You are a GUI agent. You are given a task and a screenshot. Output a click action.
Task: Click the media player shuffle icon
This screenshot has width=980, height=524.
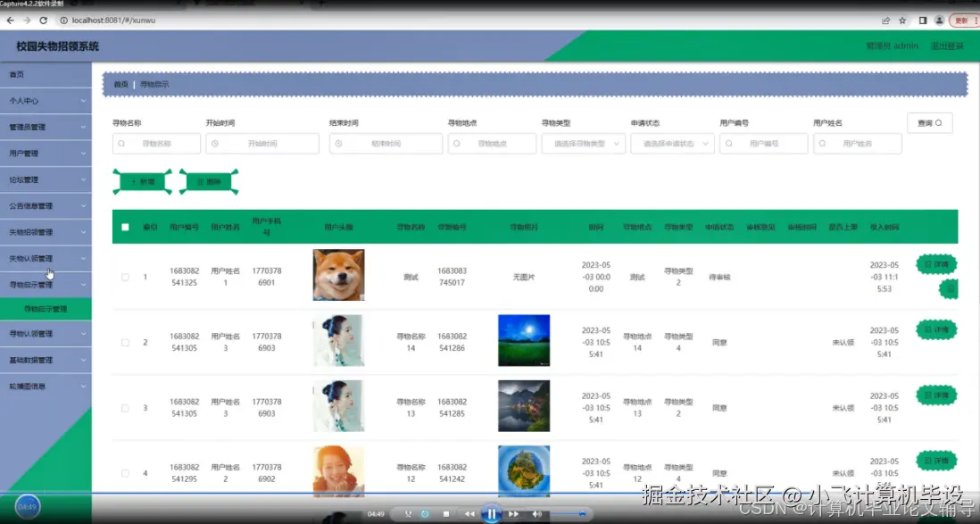pos(408,514)
